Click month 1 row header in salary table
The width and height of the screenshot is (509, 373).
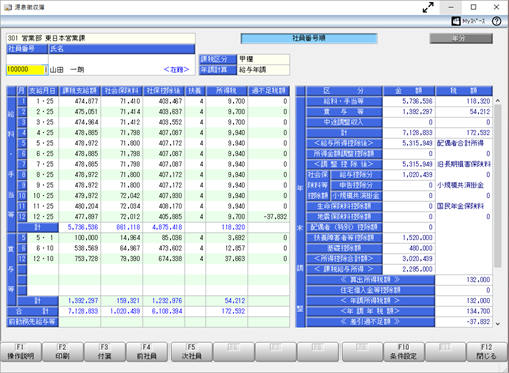tap(22, 101)
